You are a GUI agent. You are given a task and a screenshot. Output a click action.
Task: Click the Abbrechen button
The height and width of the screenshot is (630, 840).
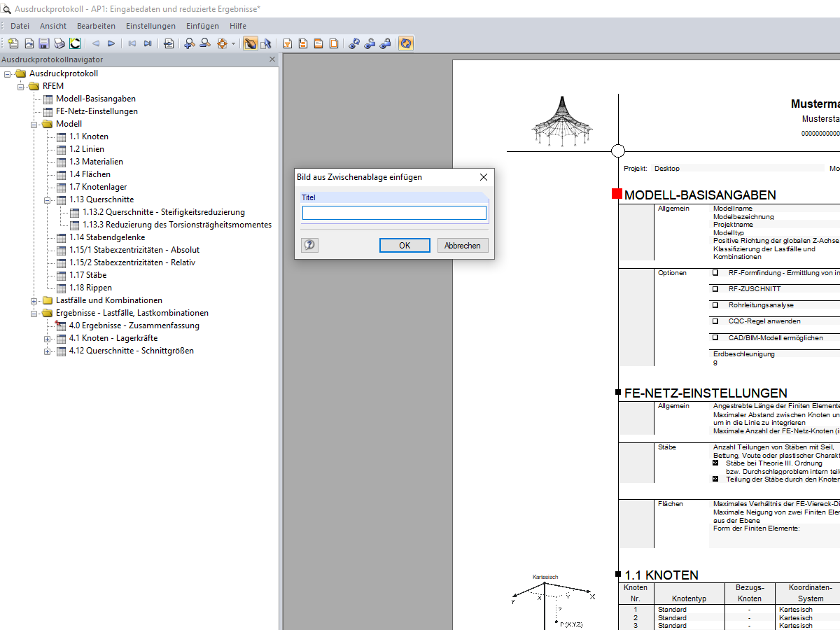click(x=463, y=245)
